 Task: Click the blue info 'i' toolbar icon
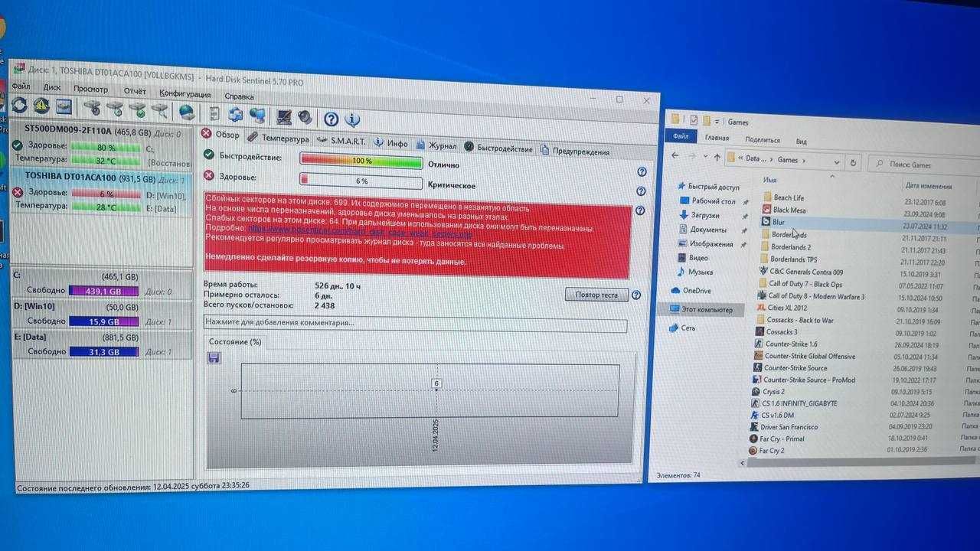point(352,119)
